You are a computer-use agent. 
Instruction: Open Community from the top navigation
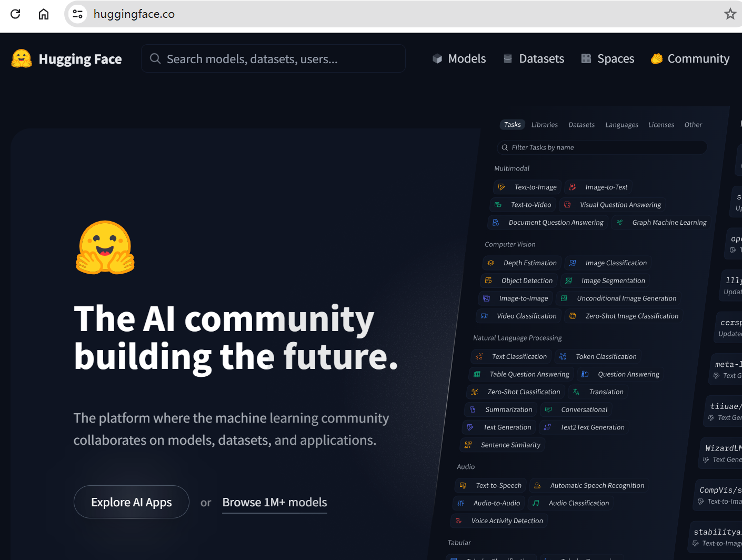pyautogui.click(x=690, y=58)
